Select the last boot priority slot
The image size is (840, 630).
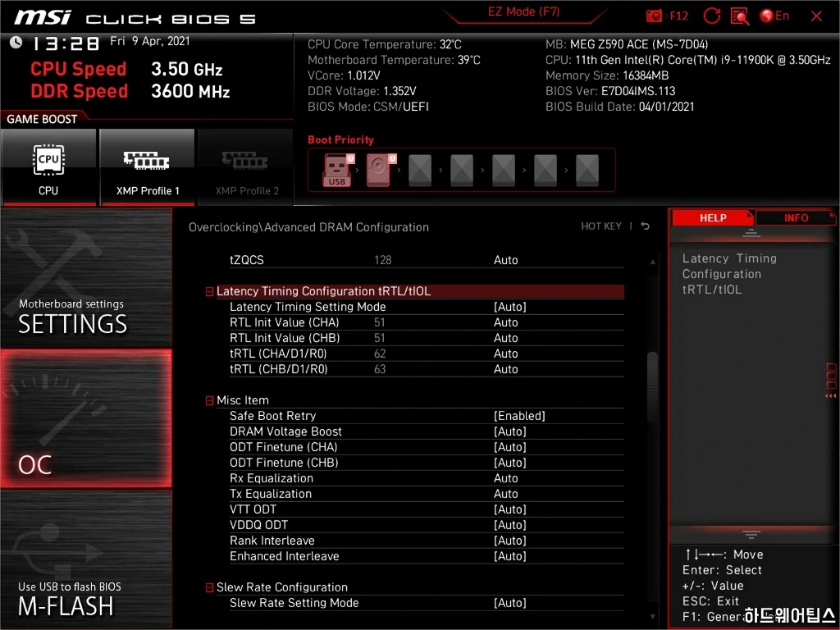(587, 170)
